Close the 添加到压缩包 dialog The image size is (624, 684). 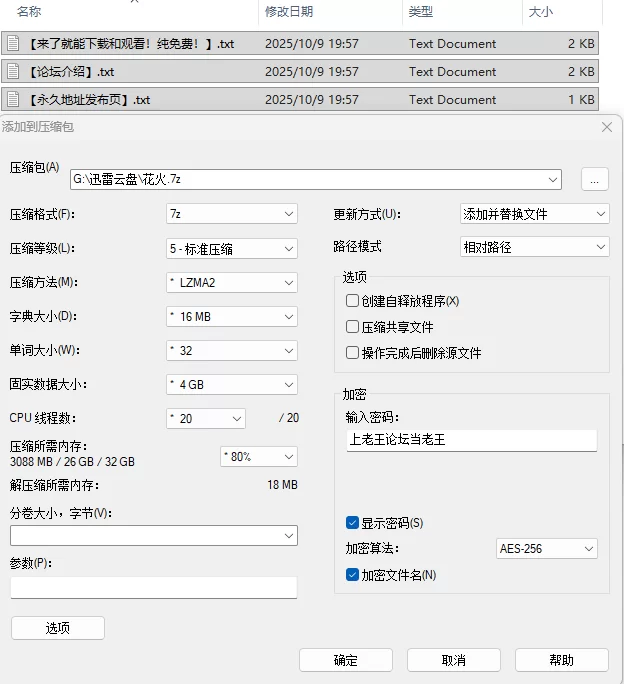click(606, 128)
